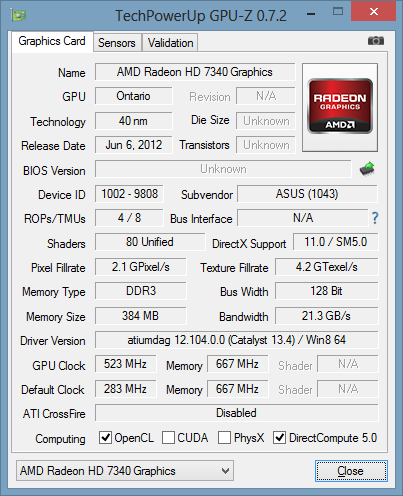This screenshot has width=403, height=496.
Task: Click the Die Size Unknown field
Action: [x=266, y=121]
